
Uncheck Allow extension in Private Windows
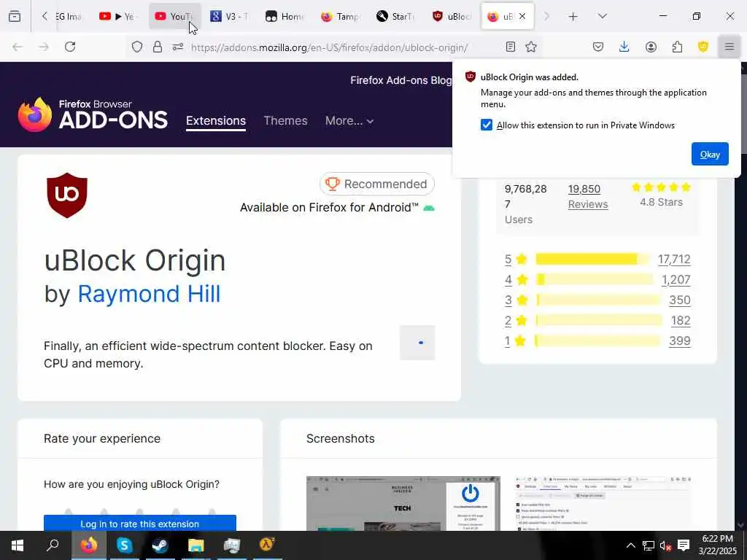point(487,125)
